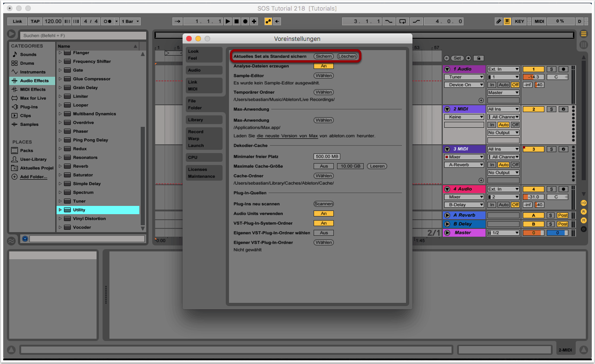Screen dimensions: 595x364
Task: Expand the Reverb folder in browser
Action: pyautogui.click(x=60, y=166)
